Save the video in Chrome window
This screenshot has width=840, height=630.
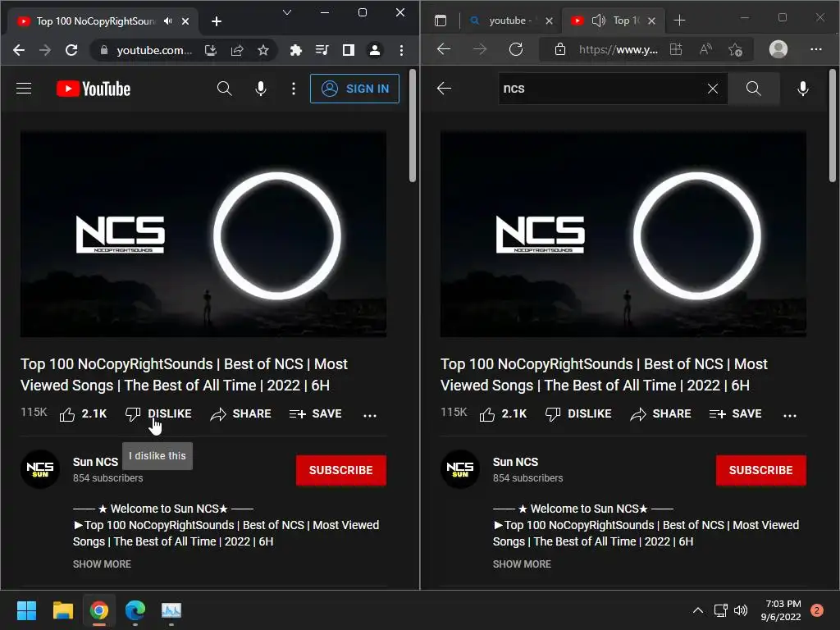[x=316, y=414]
